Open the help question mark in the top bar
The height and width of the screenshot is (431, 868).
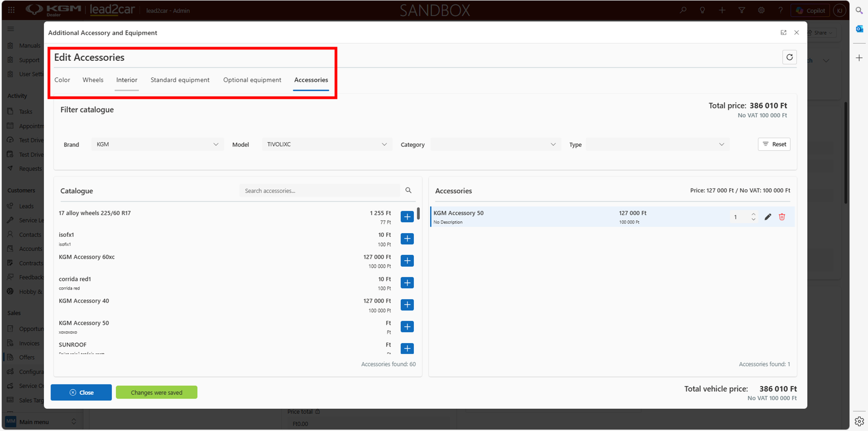[781, 10]
